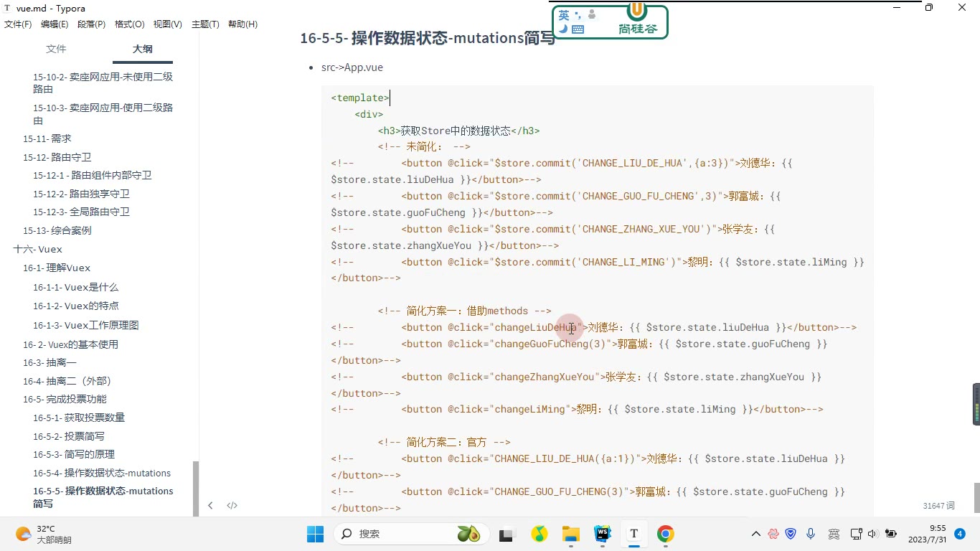
Task: Open the Windows Start menu
Action: coord(315,534)
